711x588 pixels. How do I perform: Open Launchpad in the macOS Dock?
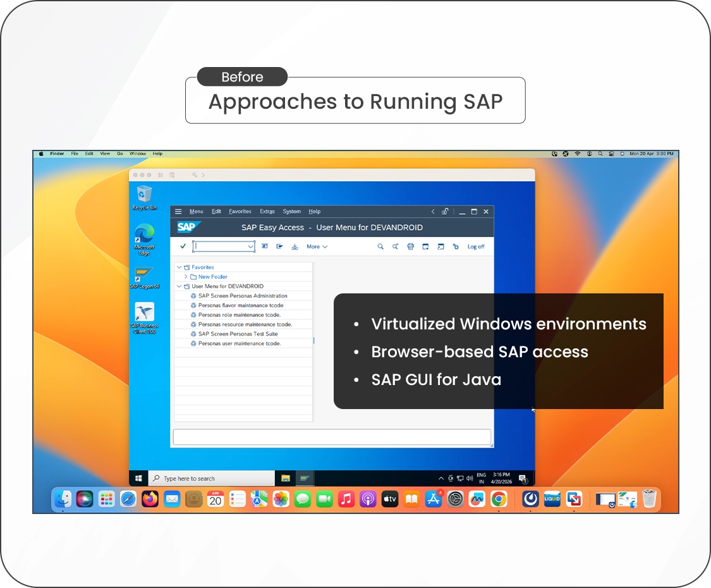pyautogui.click(x=107, y=499)
